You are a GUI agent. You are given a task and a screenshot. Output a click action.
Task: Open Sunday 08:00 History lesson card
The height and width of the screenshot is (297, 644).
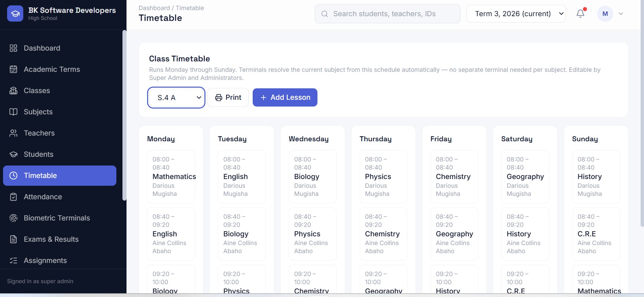click(x=596, y=177)
